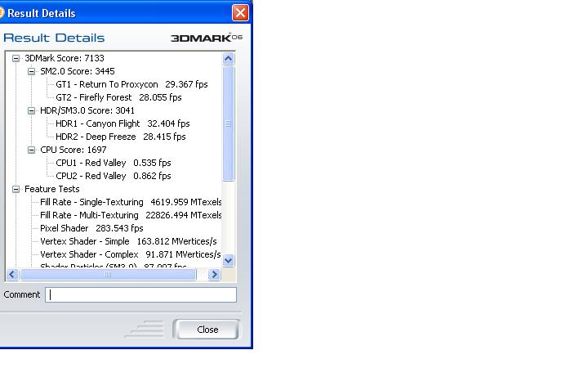This screenshot has width=588, height=368.
Task: Click the horizontal scrollbar right arrow
Action: point(214,275)
